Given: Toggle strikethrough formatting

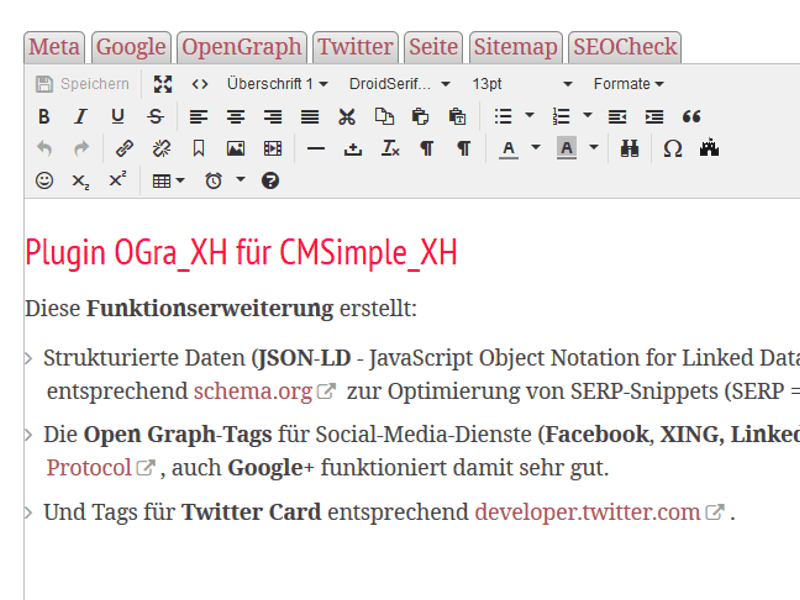Looking at the screenshot, I should [155, 117].
